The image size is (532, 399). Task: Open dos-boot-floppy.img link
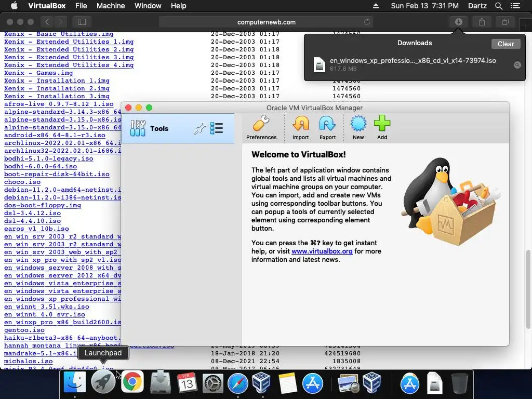coord(43,205)
